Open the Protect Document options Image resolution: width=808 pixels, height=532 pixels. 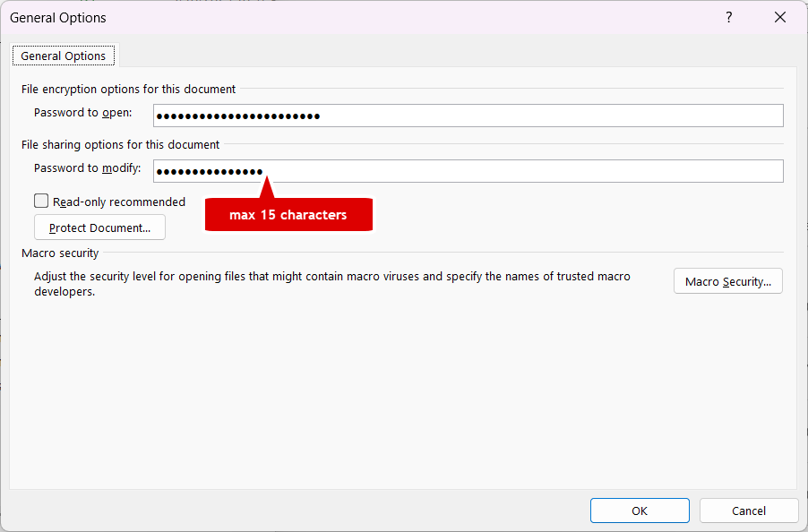99,227
